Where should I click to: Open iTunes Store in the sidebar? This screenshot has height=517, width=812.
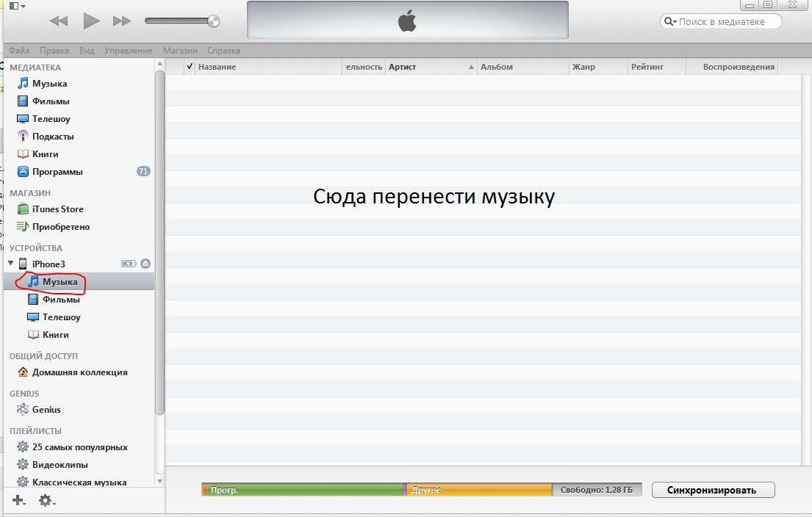[57, 209]
